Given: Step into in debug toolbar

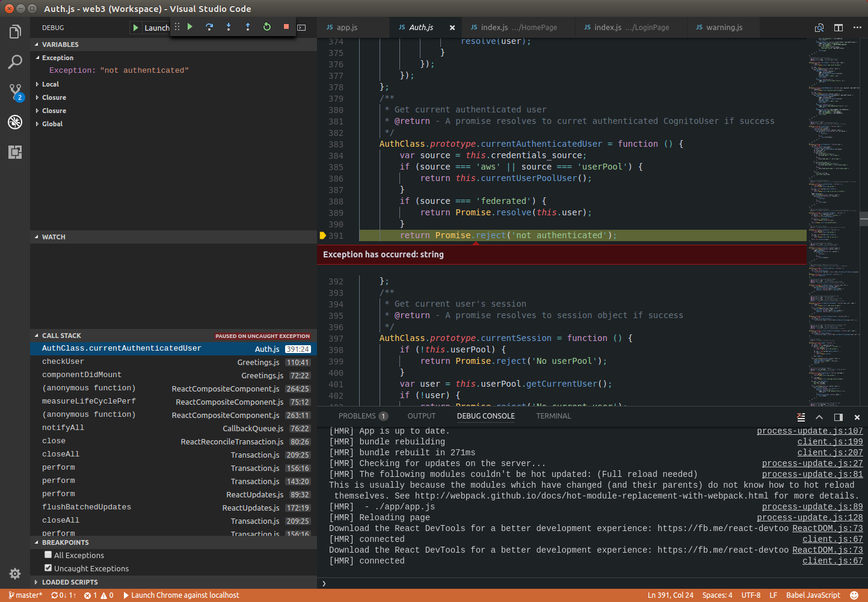Looking at the screenshot, I should (x=229, y=27).
